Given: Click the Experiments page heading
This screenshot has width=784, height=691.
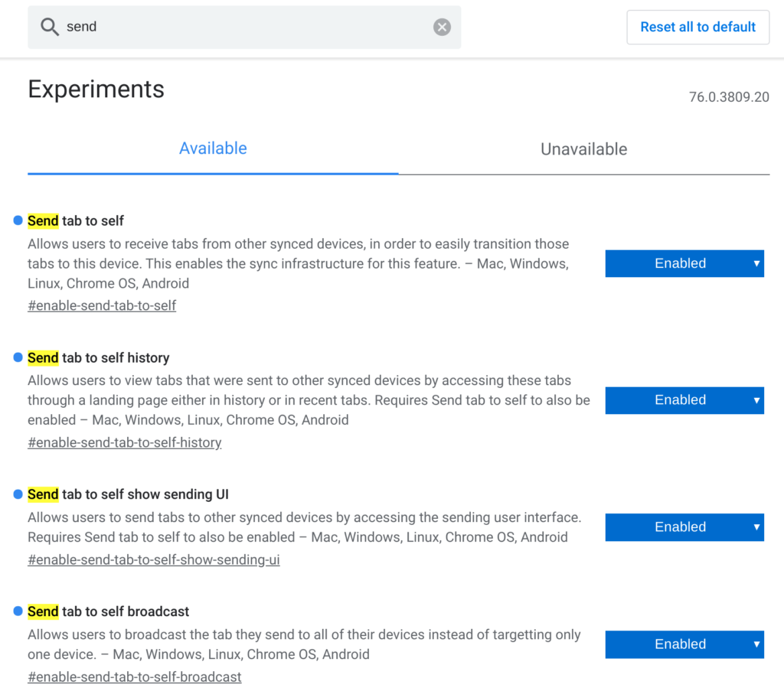Looking at the screenshot, I should 96,90.
